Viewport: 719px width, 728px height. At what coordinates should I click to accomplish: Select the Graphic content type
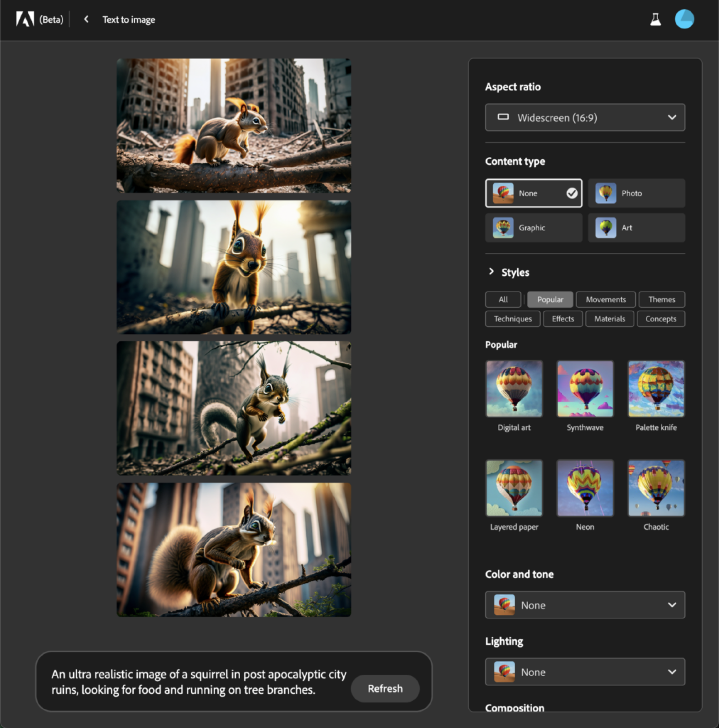pos(533,227)
